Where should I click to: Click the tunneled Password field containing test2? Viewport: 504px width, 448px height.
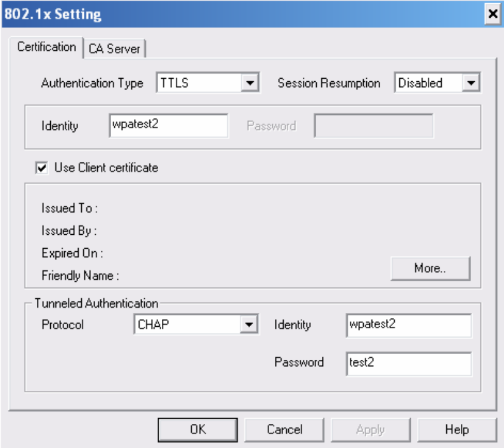408,363
